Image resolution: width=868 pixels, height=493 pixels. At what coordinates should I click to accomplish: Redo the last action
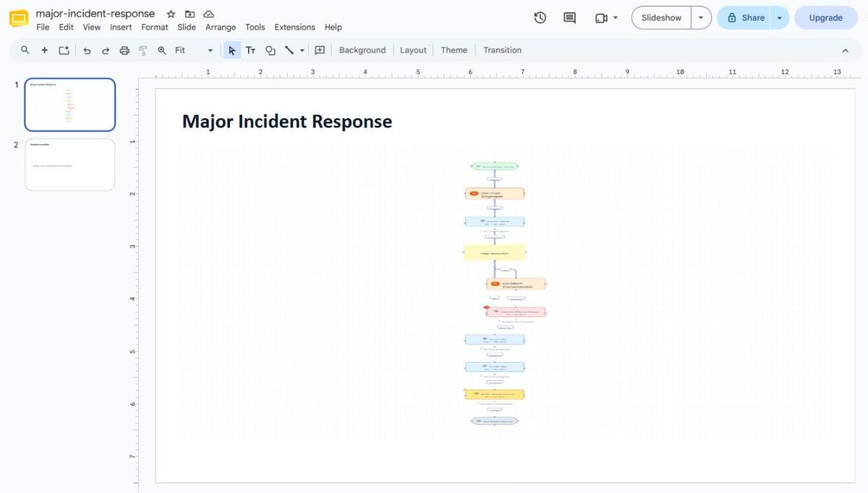[106, 50]
